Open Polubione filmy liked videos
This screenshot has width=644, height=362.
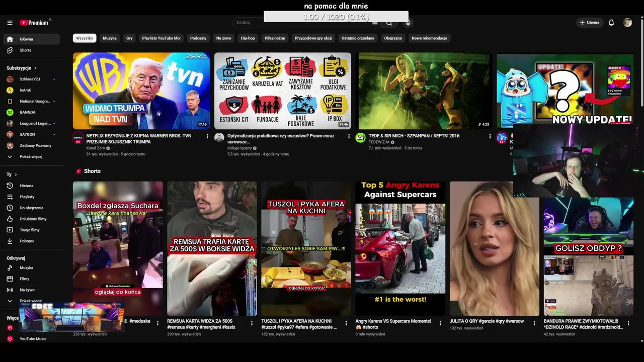pos(32,219)
